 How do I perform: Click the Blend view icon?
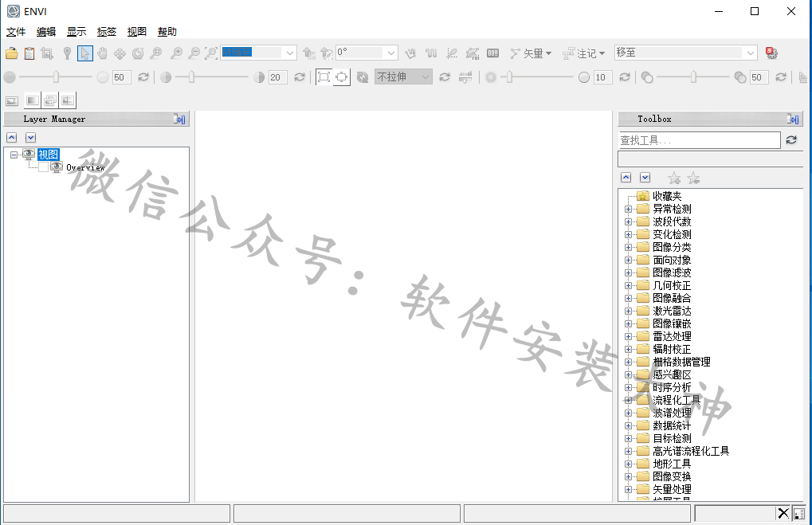(x=33, y=100)
